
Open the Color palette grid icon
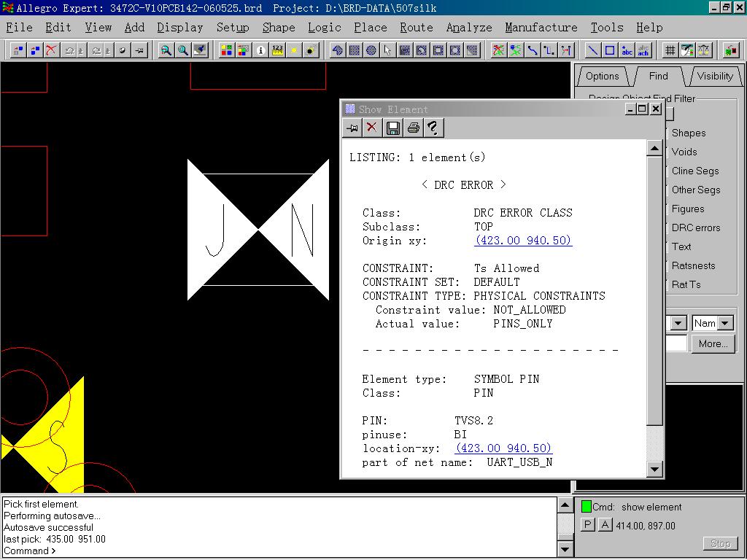(227, 50)
